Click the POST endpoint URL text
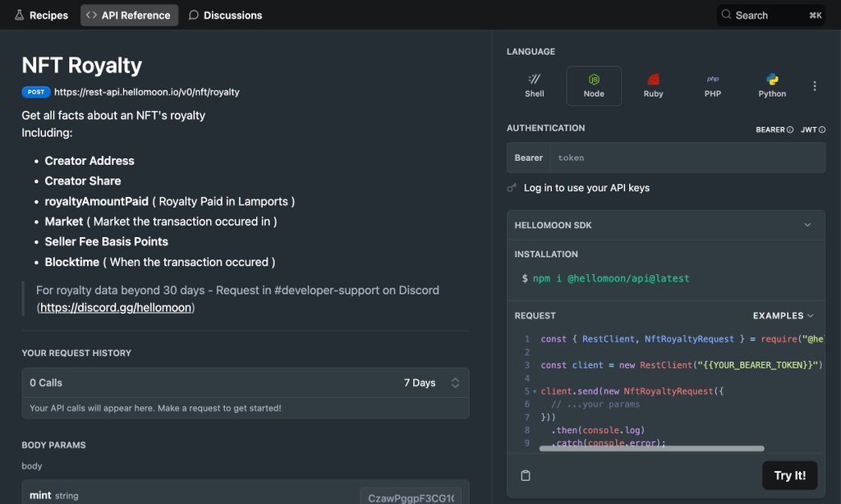The width and height of the screenshot is (841, 504). click(x=147, y=92)
